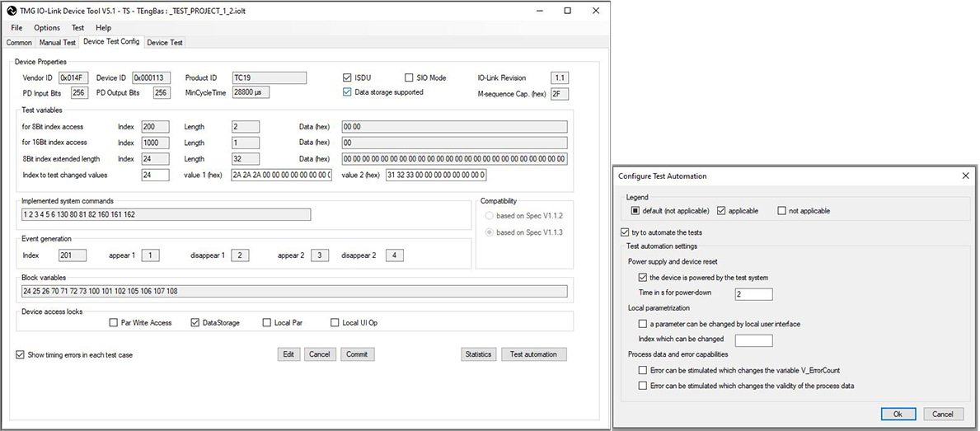Screen dimensions: 980x431
Task: Enable error stimulation changing V_ErrorCount checkbox
Action: 643,370
